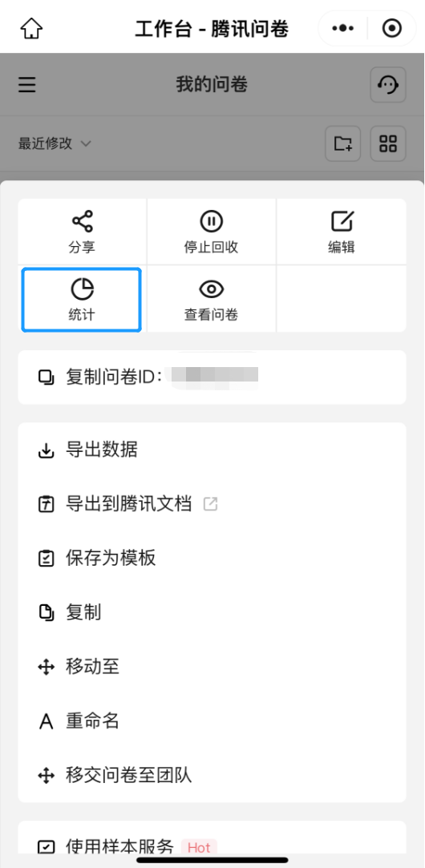Copy the questionnaire ID
The height and width of the screenshot is (868, 425).
pos(212,377)
